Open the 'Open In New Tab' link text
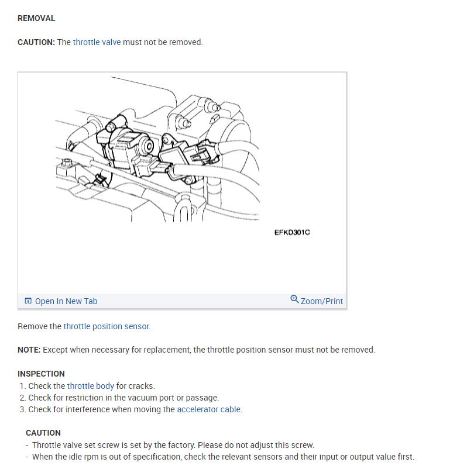460x476 pixels. 66,301
